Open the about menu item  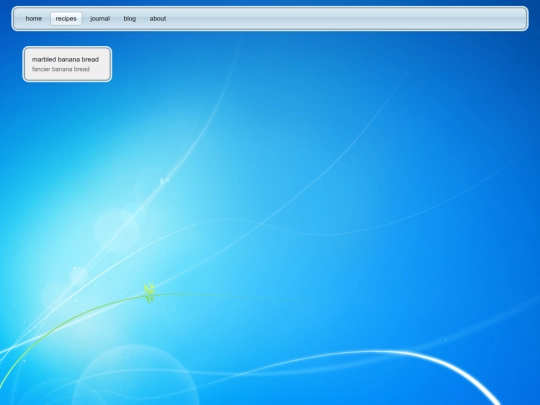coord(158,19)
